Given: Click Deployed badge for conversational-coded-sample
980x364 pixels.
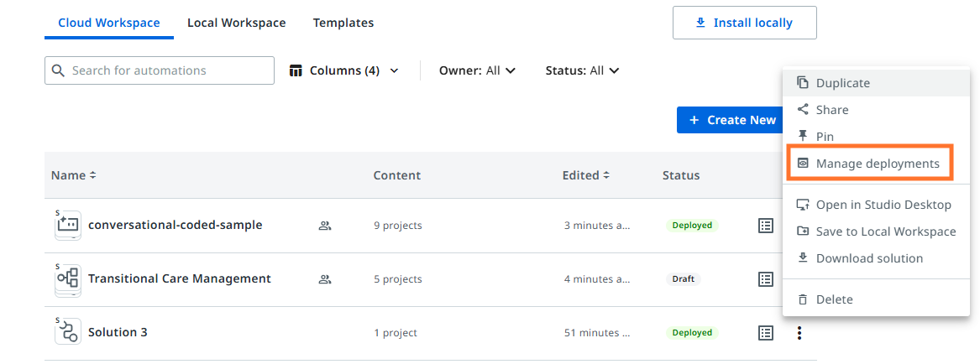Looking at the screenshot, I should pos(692,226).
